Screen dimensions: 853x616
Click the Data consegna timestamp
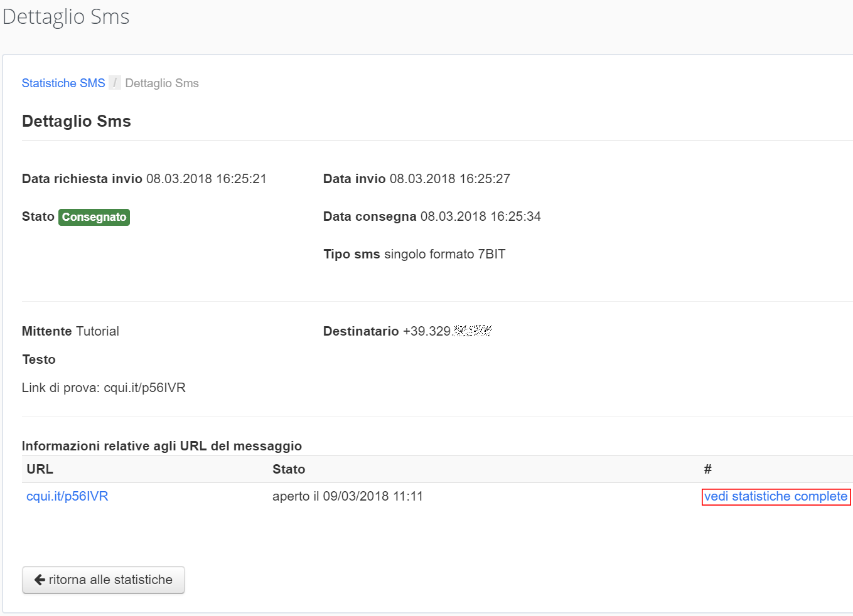(x=480, y=216)
